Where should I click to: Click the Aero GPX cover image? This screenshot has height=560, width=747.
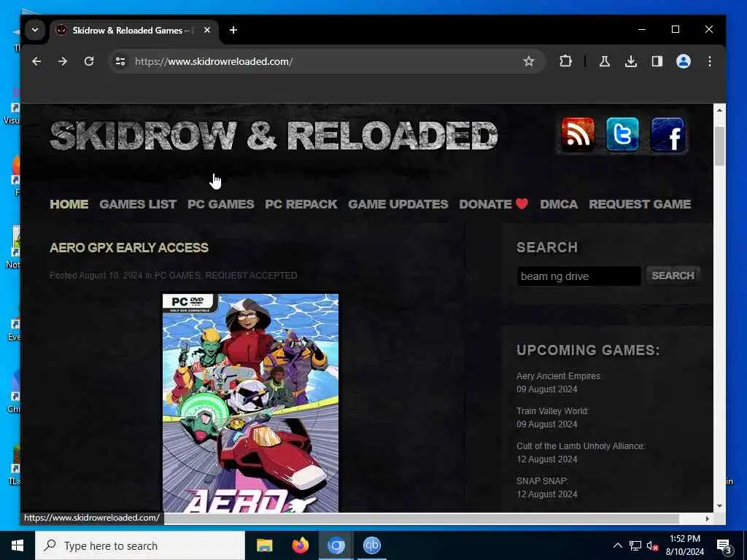tap(251, 402)
